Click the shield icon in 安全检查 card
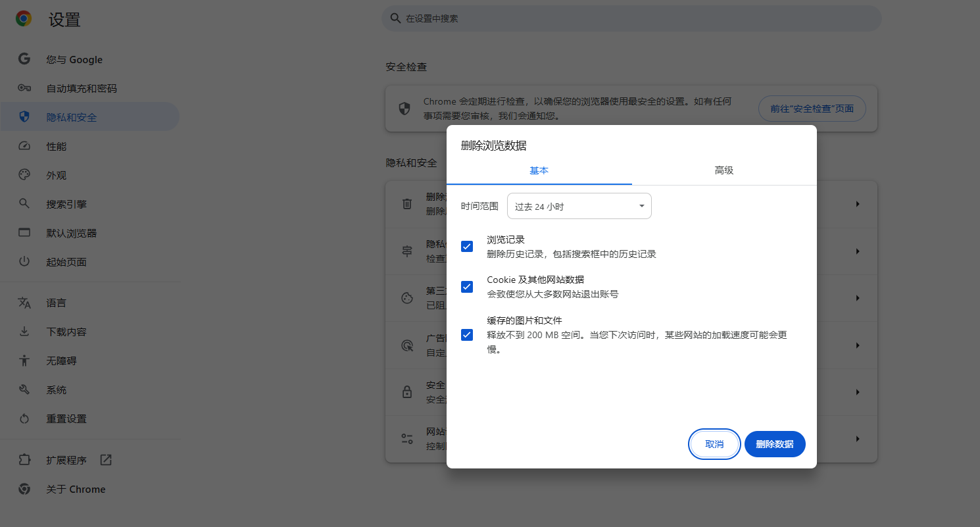The image size is (980, 527). click(405, 109)
